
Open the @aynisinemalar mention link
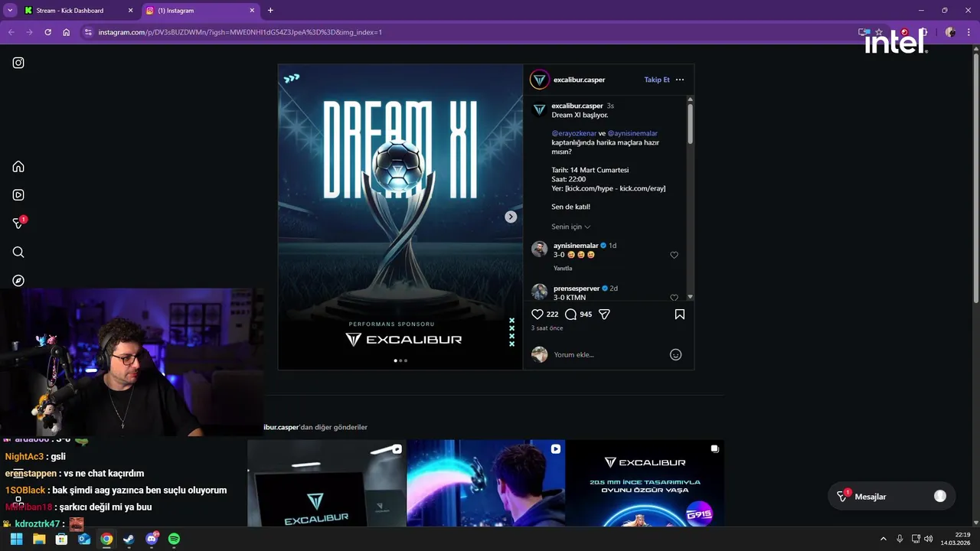(632, 133)
